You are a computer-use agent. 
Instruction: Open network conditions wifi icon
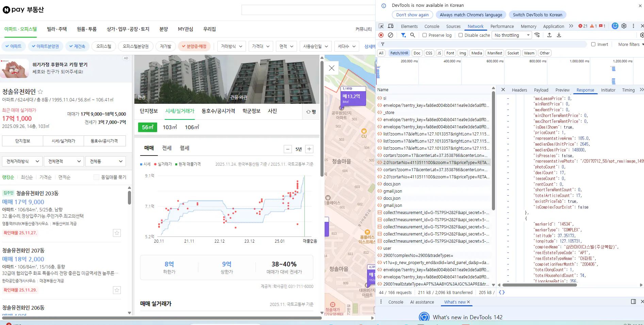tap(537, 35)
